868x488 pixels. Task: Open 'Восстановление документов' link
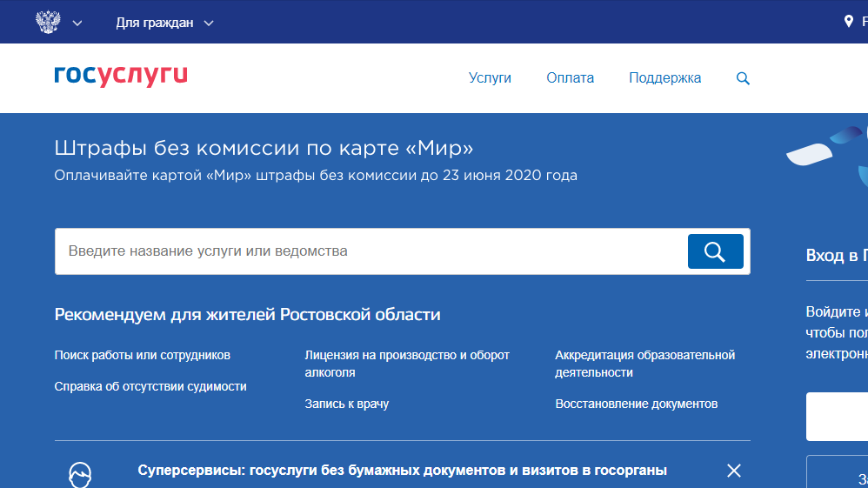(637, 404)
